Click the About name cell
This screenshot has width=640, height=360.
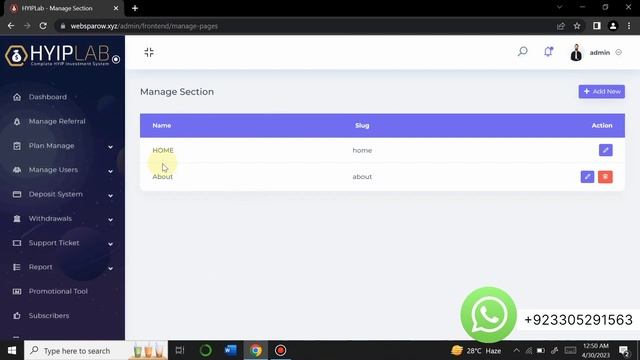pyautogui.click(x=162, y=177)
